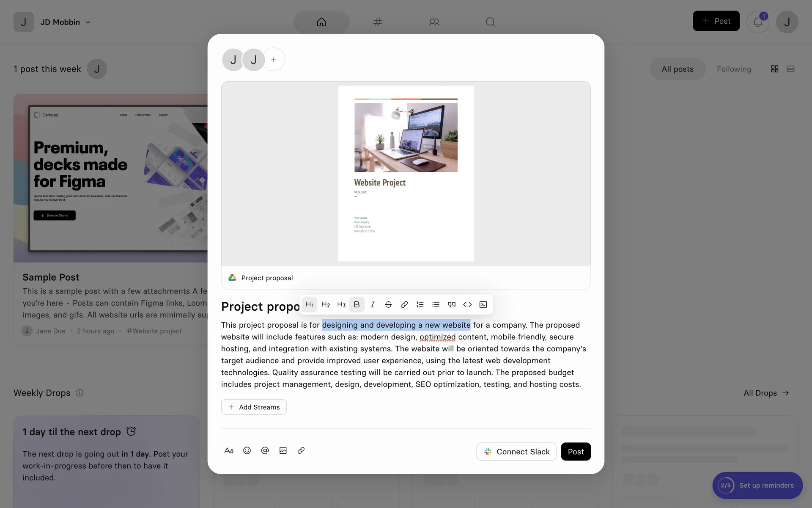
Task: Format selection as block quote
Action: coord(452,304)
